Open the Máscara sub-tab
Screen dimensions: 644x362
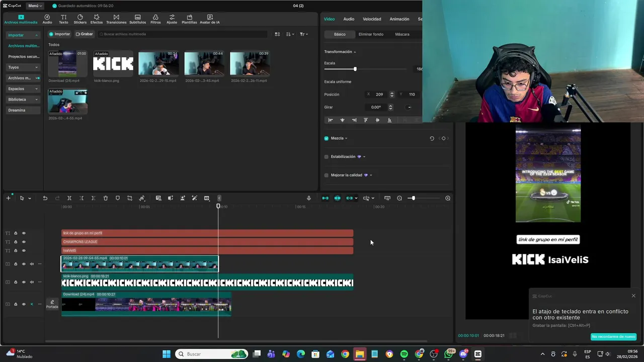click(x=402, y=34)
